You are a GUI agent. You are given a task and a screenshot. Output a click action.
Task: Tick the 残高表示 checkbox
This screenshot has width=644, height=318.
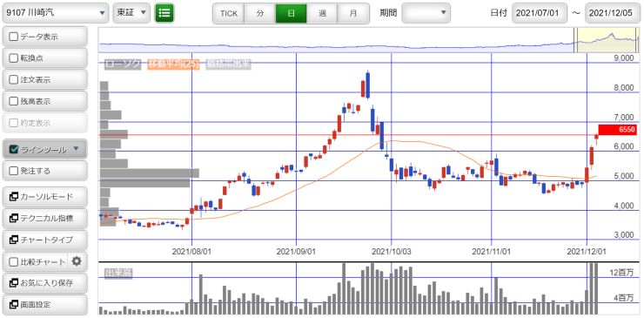point(13,101)
